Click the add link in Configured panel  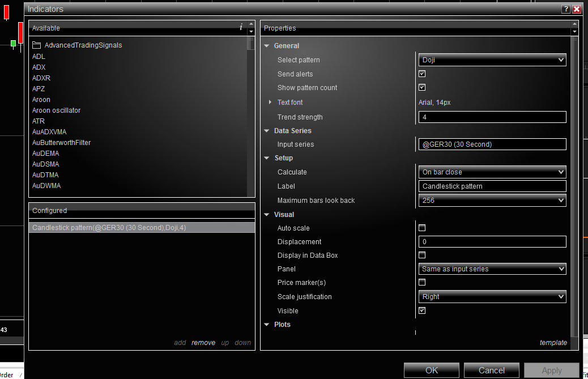[x=180, y=343]
